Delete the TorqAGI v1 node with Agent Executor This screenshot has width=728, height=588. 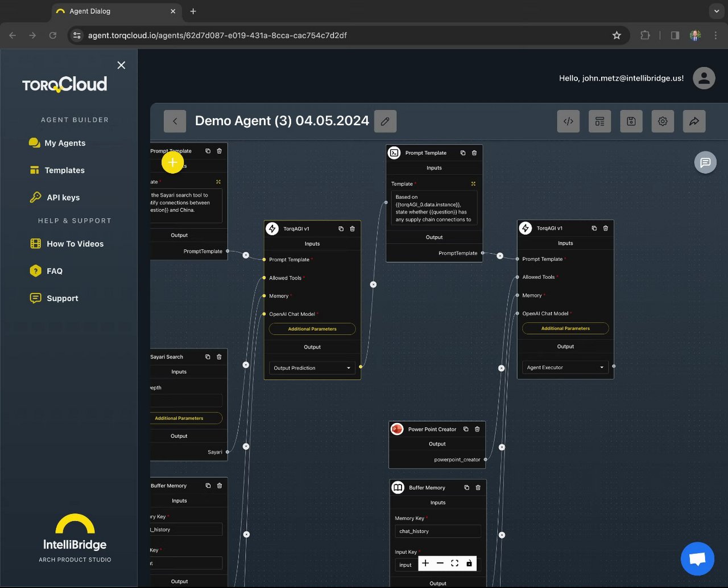(x=606, y=228)
